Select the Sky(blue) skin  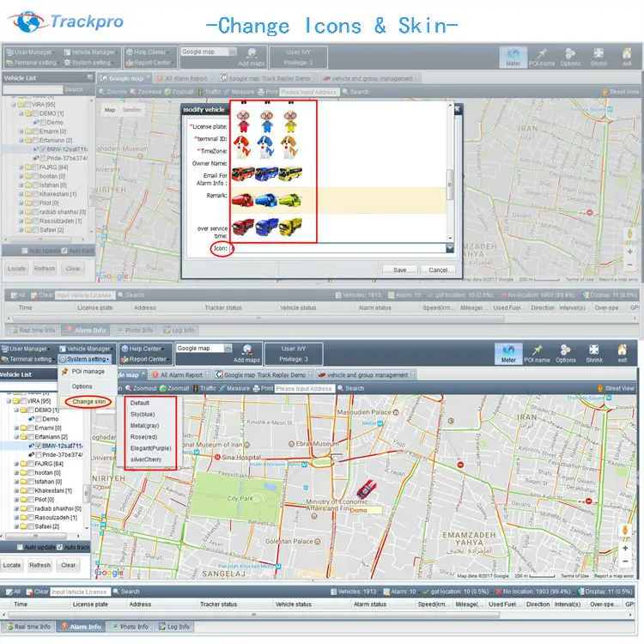(x=143, y=415)
